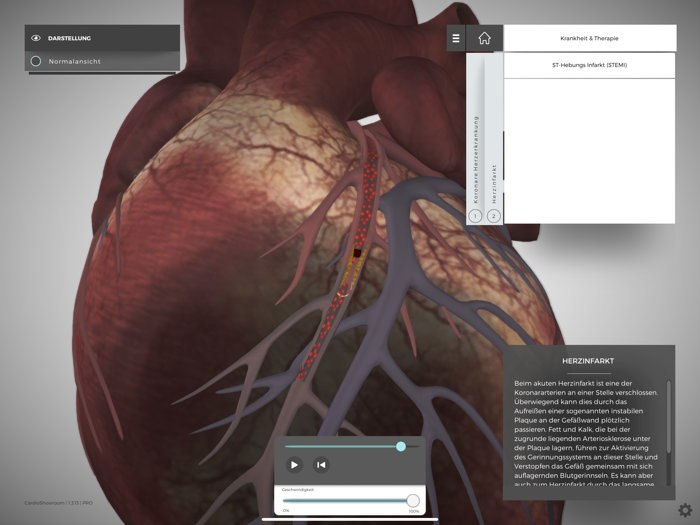Viewport: 700px width, 525px height.
Task: Click the 0% speed label
Action: point(286,511)
